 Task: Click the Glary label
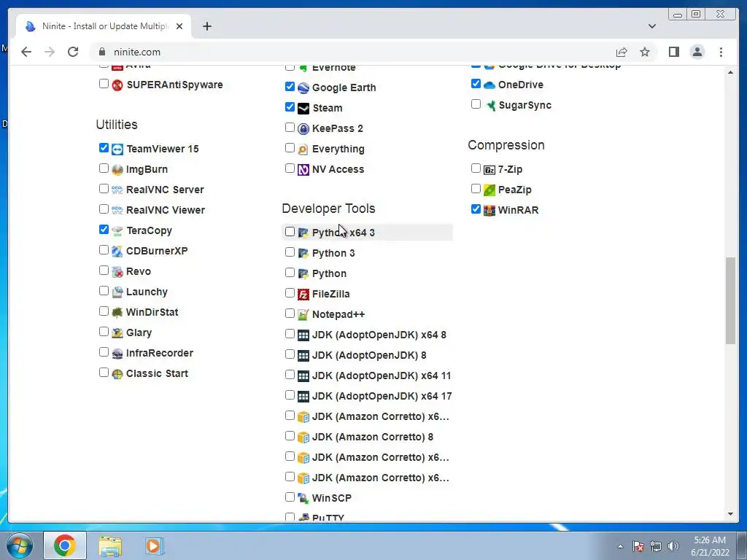point(139,332)
